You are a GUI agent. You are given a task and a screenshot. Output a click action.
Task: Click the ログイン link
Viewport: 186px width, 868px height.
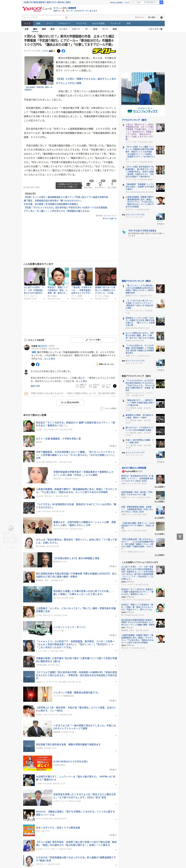click(x=57, y=11)
